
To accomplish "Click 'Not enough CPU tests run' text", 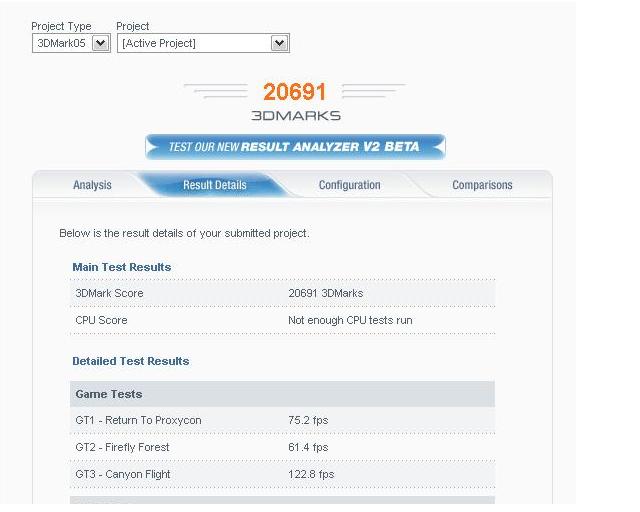I will (350, 320).
